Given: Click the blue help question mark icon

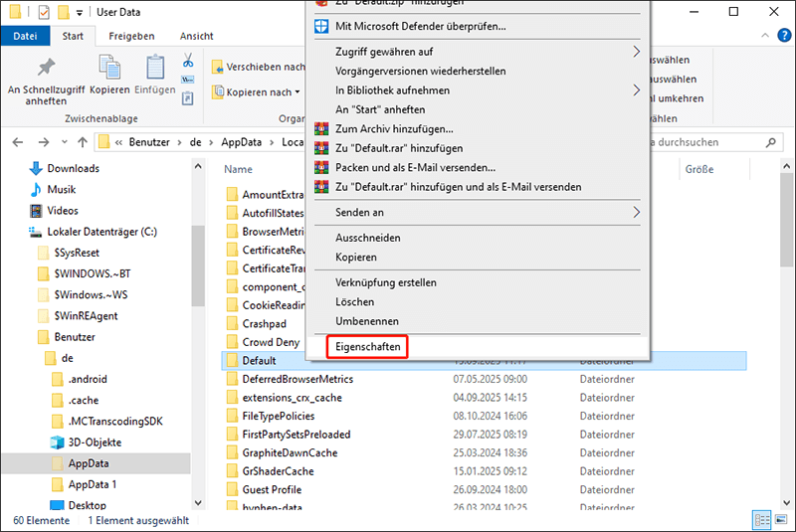Looking at the screenshot, I should (x=781, y=36).
